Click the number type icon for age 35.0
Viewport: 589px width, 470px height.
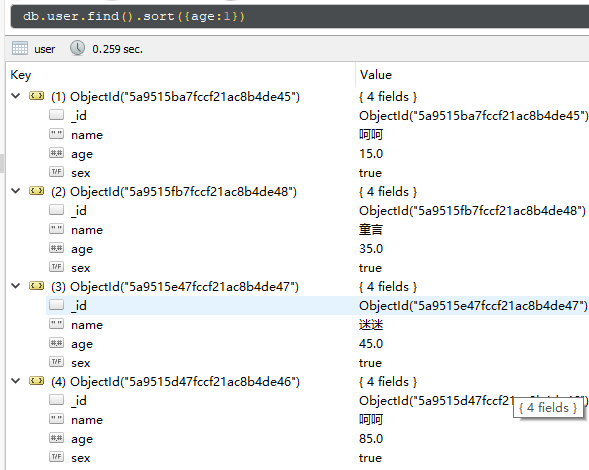point(56,248)
